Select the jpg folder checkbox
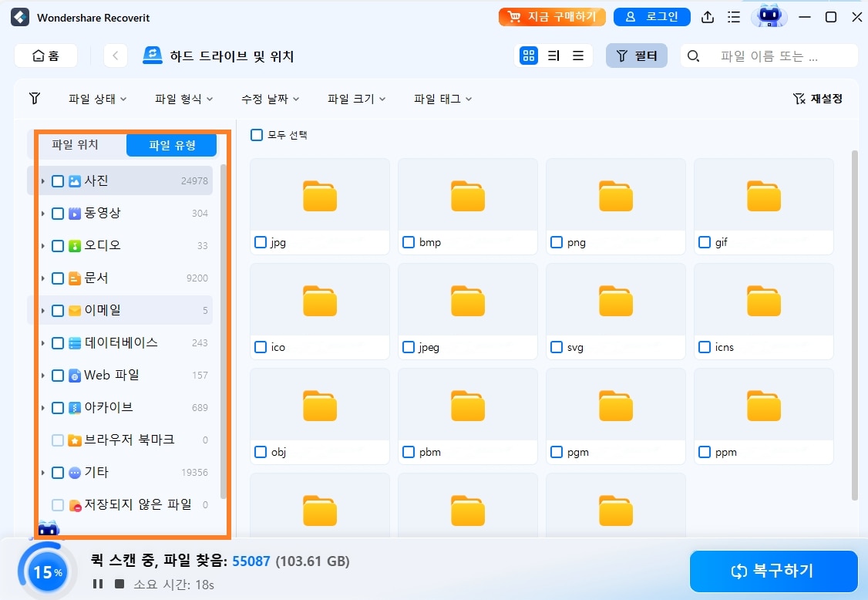The width and height of the screenshot is (868, 600). click(x=260, y=242)
